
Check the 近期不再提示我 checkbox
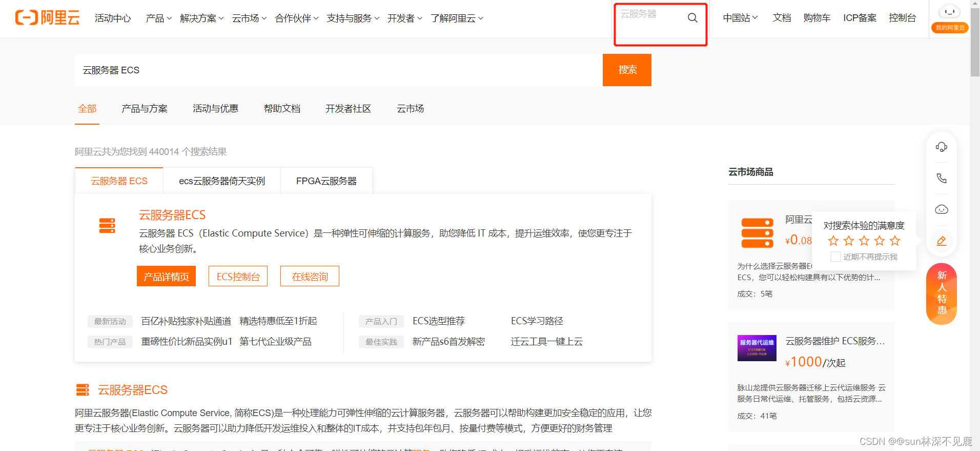coord(835,257)
